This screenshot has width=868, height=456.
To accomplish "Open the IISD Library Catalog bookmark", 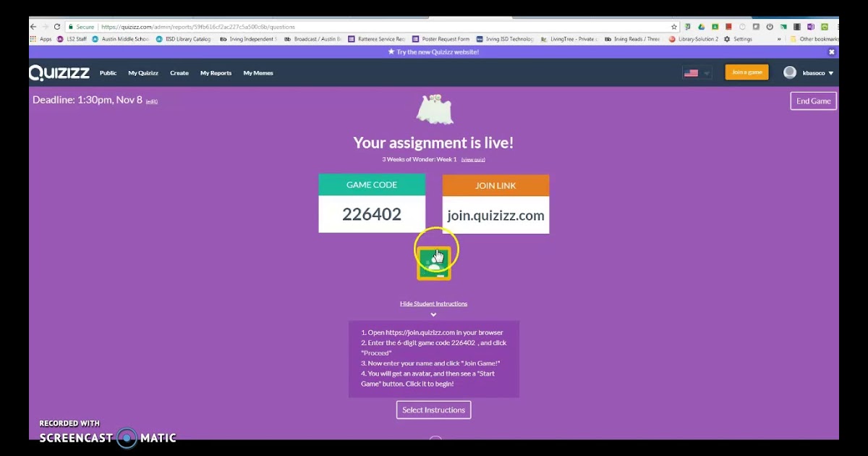I will pos(184,39).
